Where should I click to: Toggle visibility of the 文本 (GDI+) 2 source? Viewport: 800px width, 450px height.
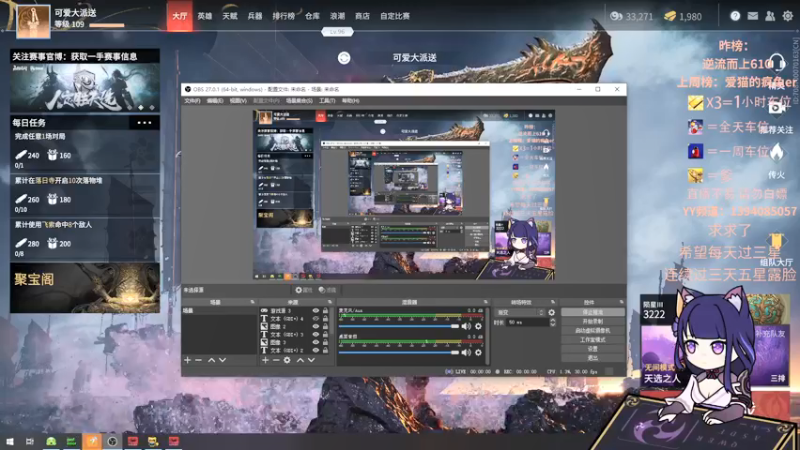(x=316, y=351)
